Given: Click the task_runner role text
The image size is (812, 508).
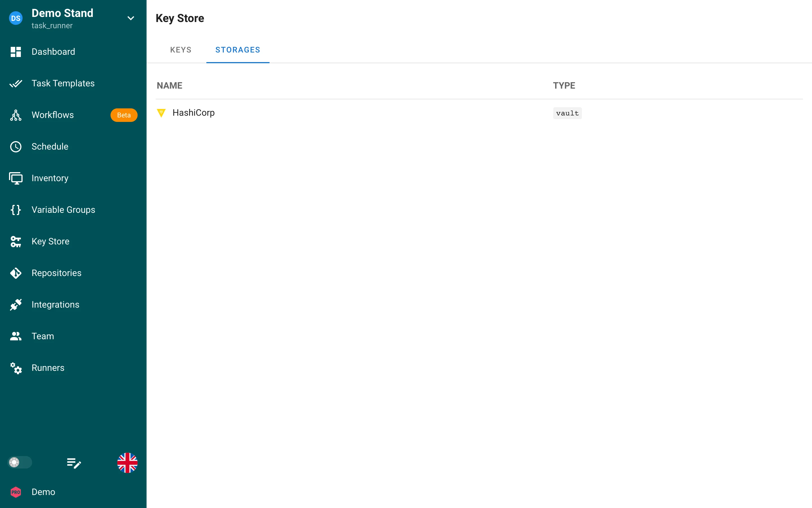Looking at the screenshot, I should click(x=52, y=26).
